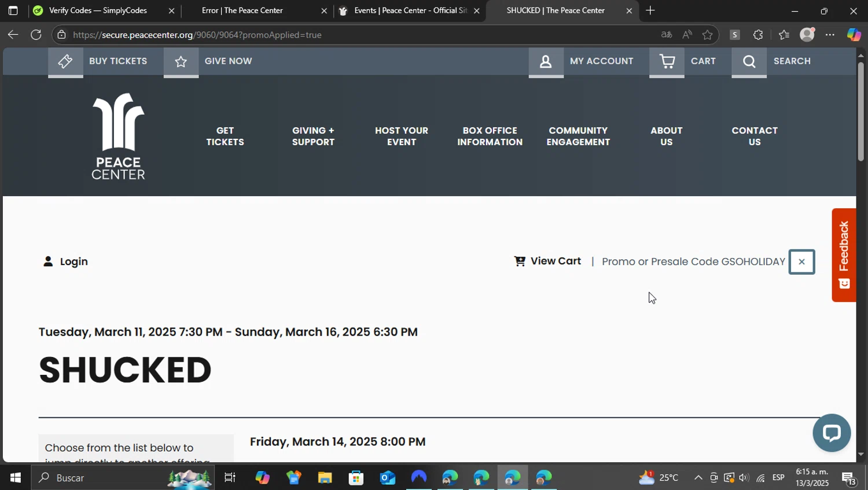Image resolution: width=868 pixels, height=490 pixels.
Task: Open Microsoft Store from taskbar
Action: point(356,478)
